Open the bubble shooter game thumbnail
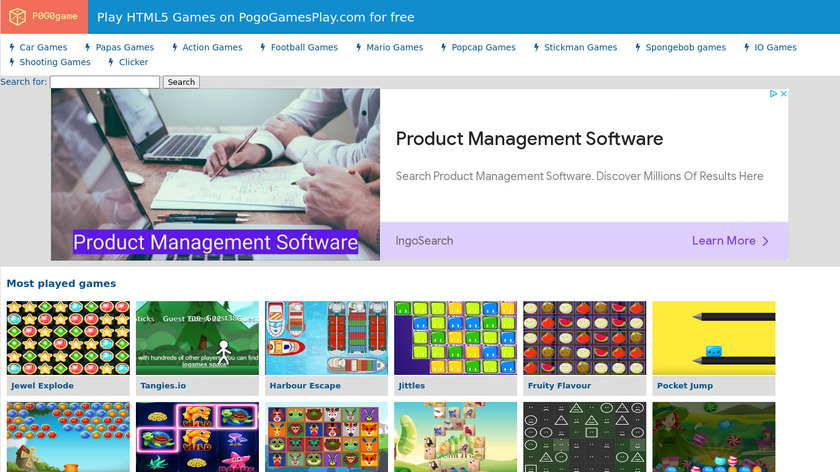 (68, 437)
